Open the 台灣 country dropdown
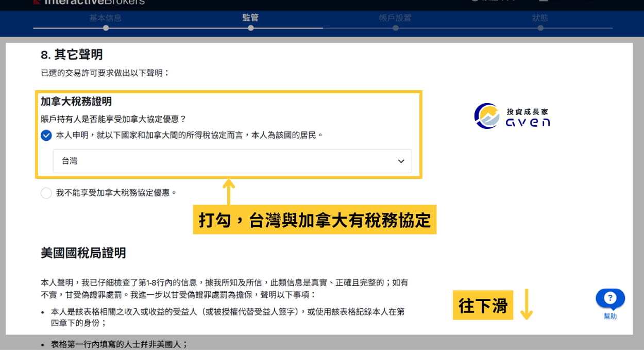This screenshot has width=644, height=350. (232, 161)
